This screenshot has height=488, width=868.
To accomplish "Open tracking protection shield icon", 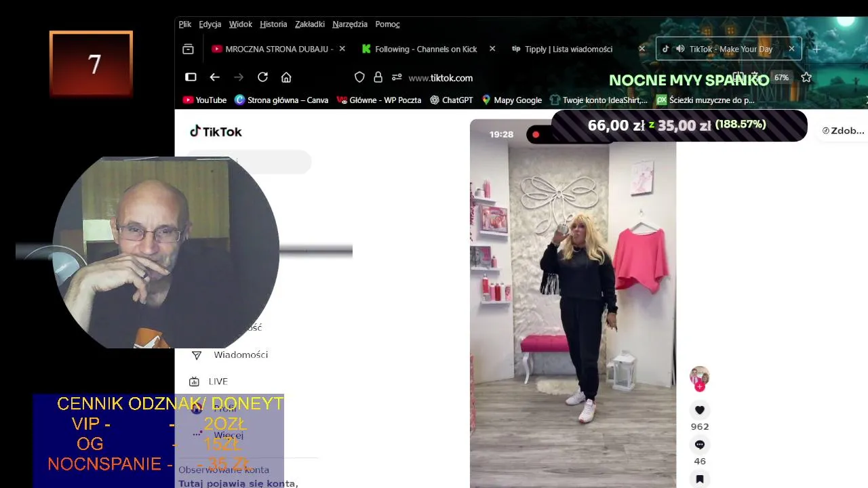I will 359,77.
